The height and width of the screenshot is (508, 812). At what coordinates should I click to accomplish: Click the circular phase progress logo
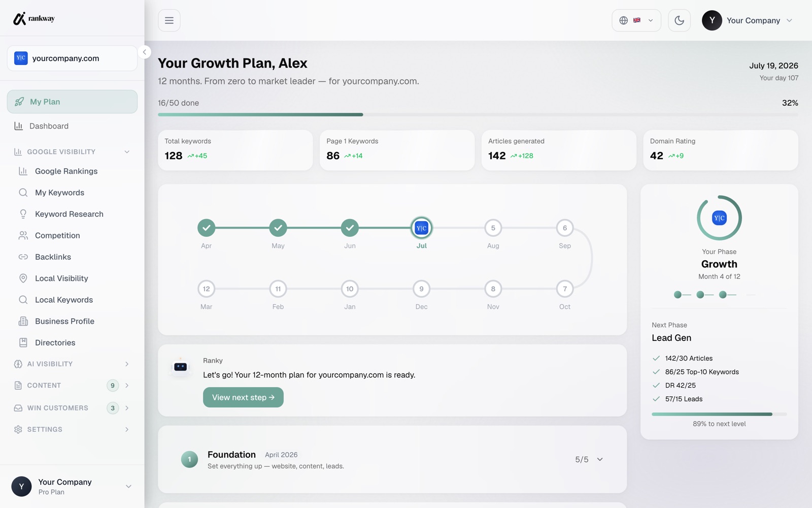click(x=719, y=218)
